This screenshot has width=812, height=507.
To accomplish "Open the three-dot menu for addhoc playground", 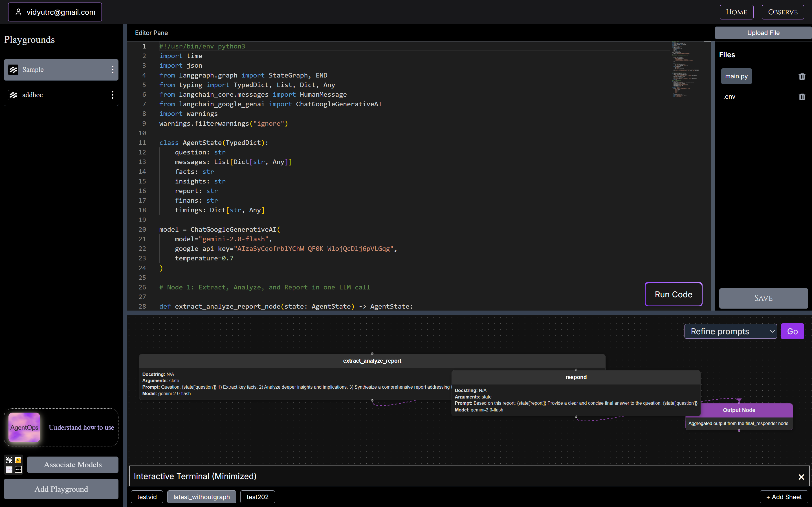I will coord(113,95).
